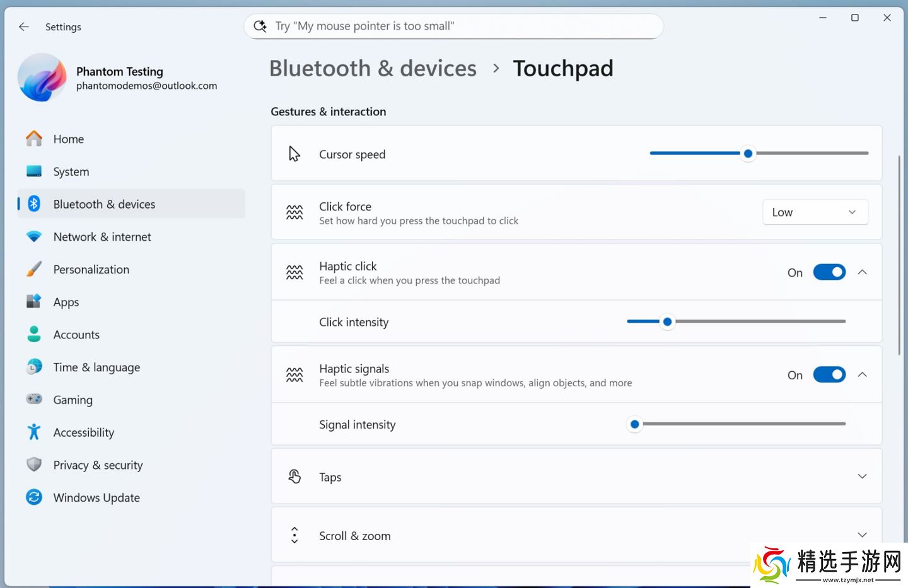908x588 pixels.
Task: Click the Settings search box
Action: click(x=454, y=26)
